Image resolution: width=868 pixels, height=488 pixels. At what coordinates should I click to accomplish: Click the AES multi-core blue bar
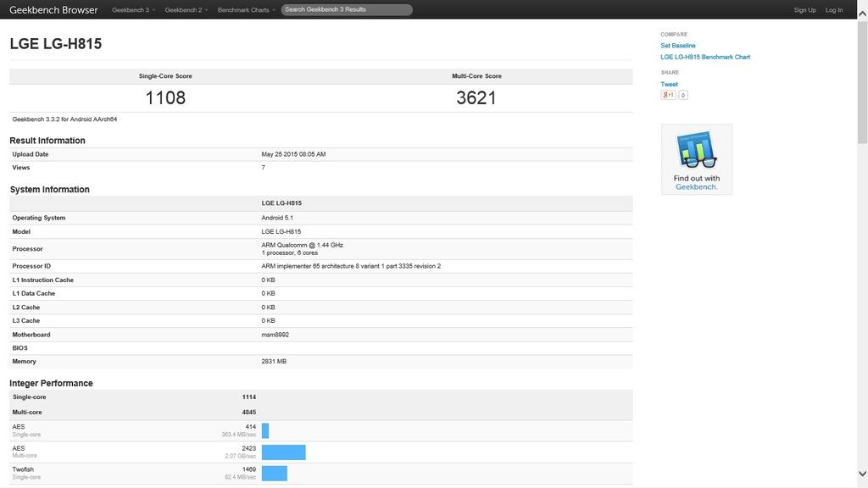click(x=283, y=452)
